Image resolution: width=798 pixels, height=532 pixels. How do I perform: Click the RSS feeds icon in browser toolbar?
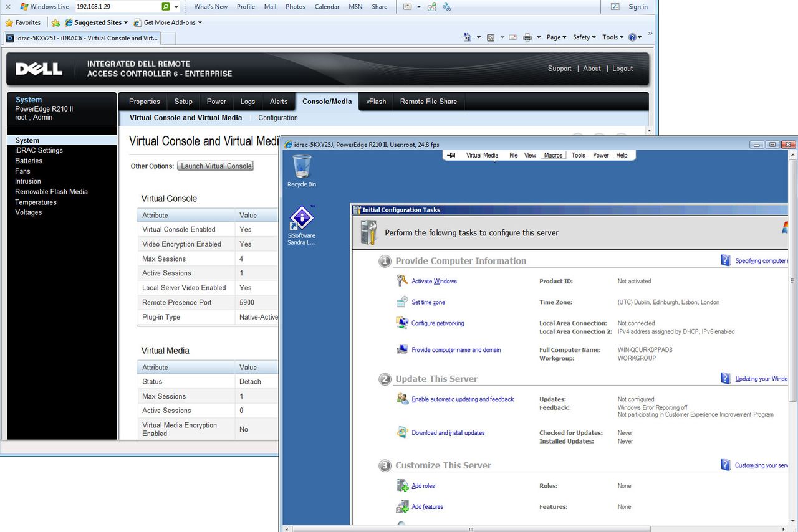pos(491,37)
